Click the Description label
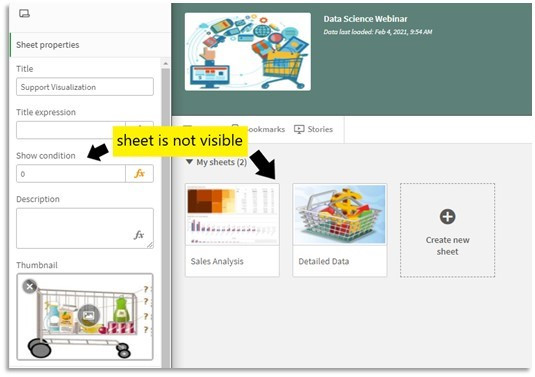 38,199
